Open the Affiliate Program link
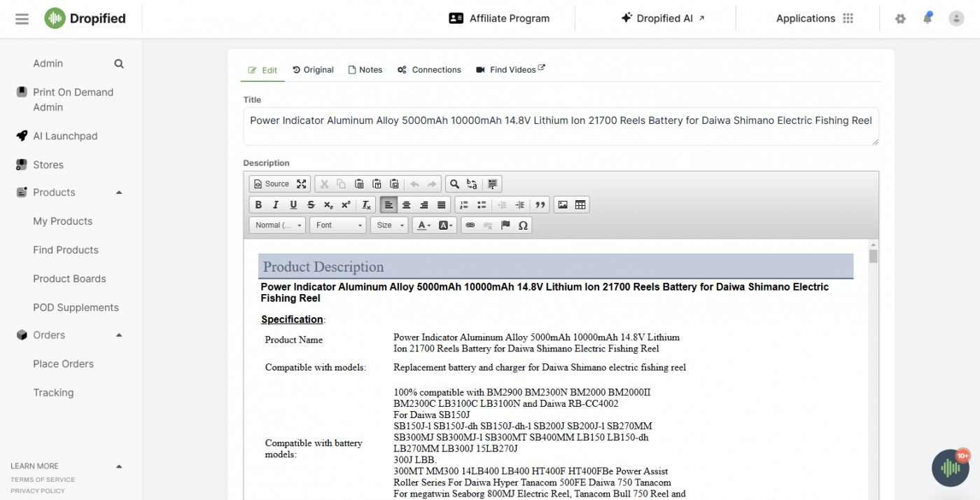The width and height of the screenshot is (980, 500). (x=499, y=19)
